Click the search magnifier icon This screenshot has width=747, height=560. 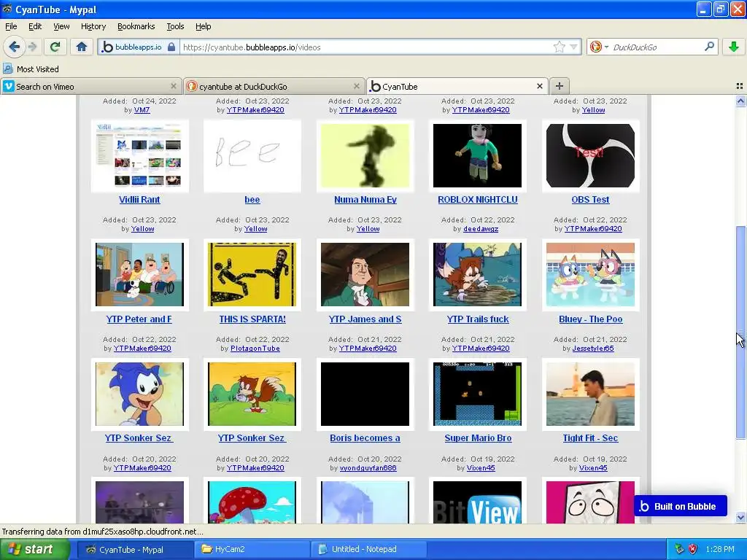pyautogui.click(x=709, y=47)
